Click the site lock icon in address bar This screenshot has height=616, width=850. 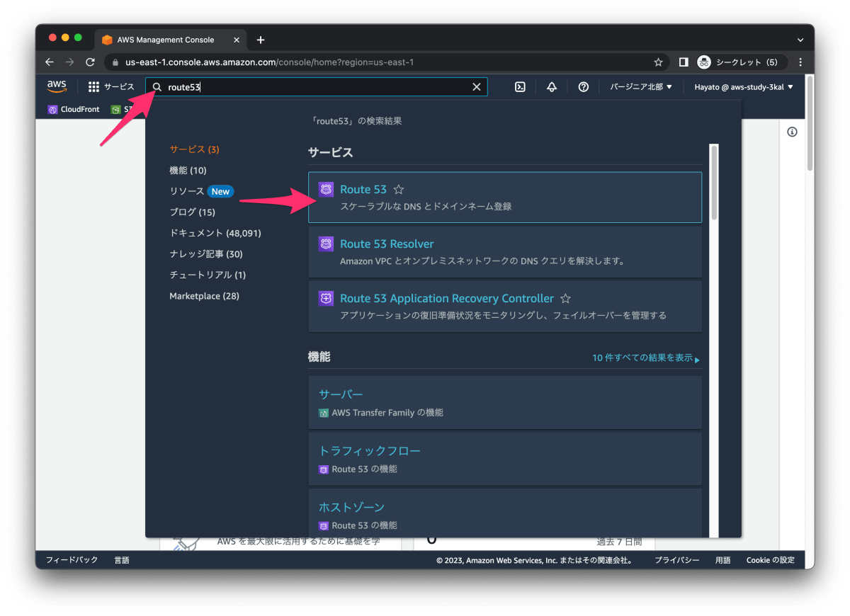116,62
